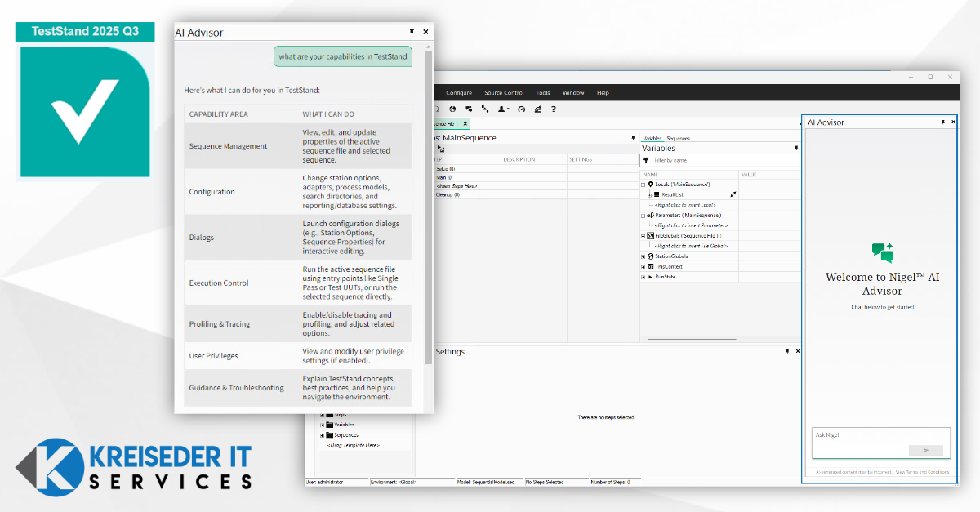Viewport: 980px width, 512px height.
Task: Click the ThisContext icon in the tree
Action: pos(651,266)
